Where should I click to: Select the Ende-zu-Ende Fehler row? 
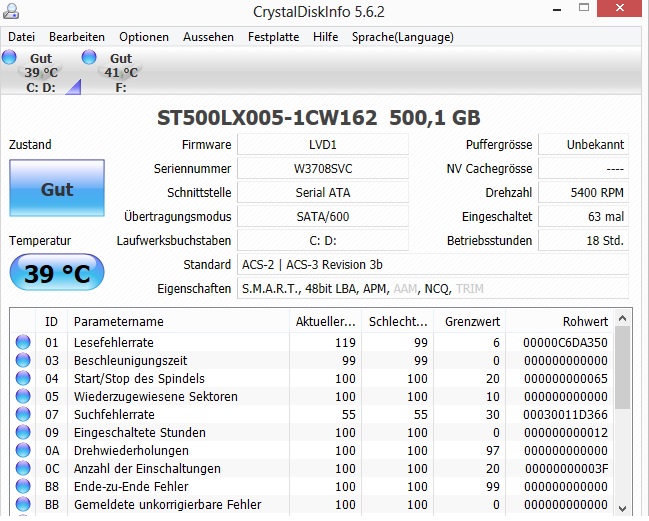coord(312,486)
